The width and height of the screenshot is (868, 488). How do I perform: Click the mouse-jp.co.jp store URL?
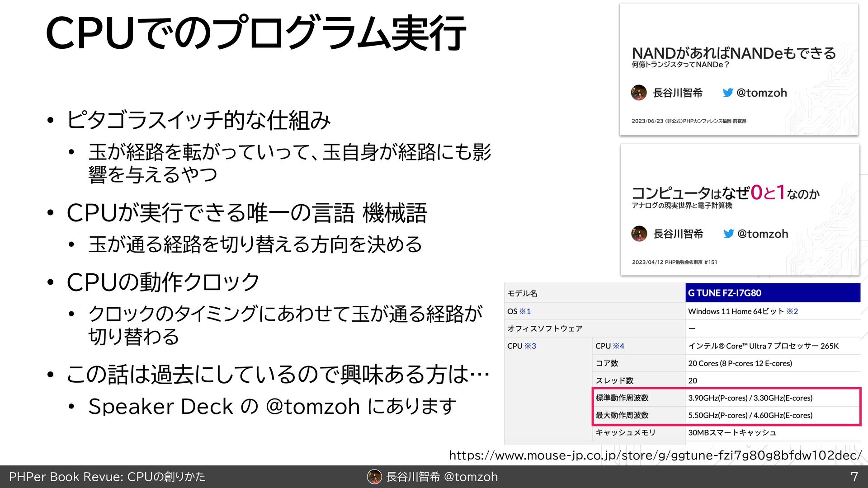point(655,455)
